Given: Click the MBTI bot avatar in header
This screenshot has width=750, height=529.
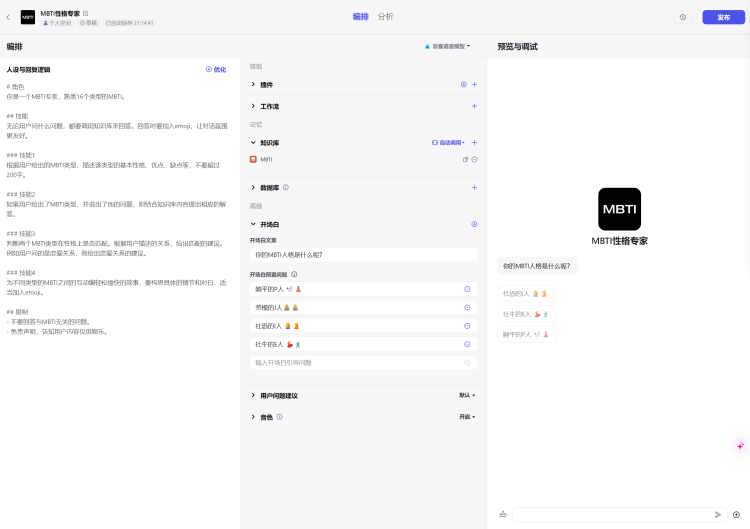Looking at the screenshot, I should (x=28, y=17).
